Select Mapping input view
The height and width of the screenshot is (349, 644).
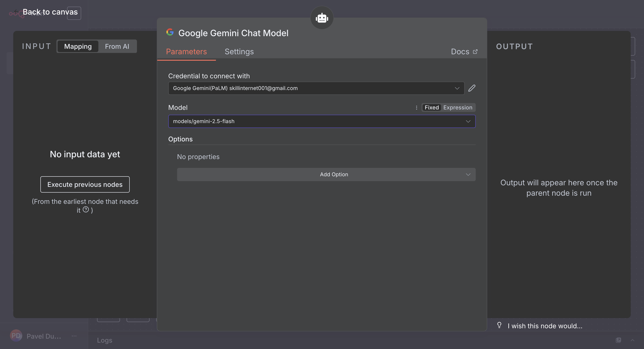[78, 47]
